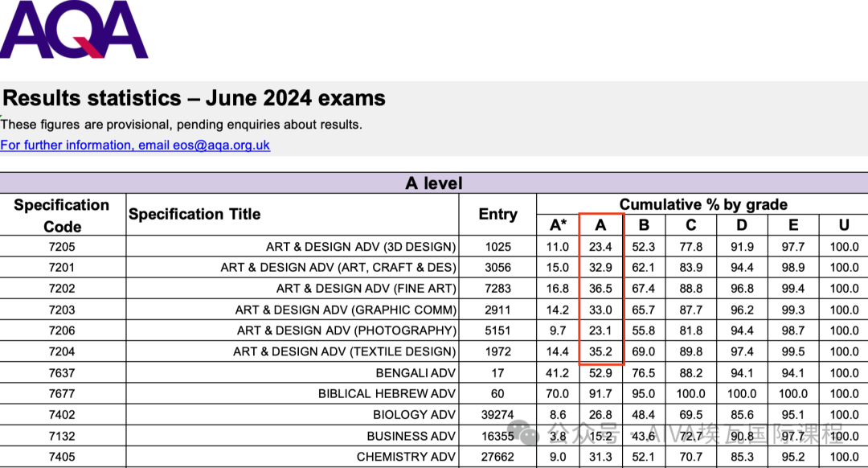Click the Specification Title column header
This screenshot has height=468, width=868.
pos(194,214)
